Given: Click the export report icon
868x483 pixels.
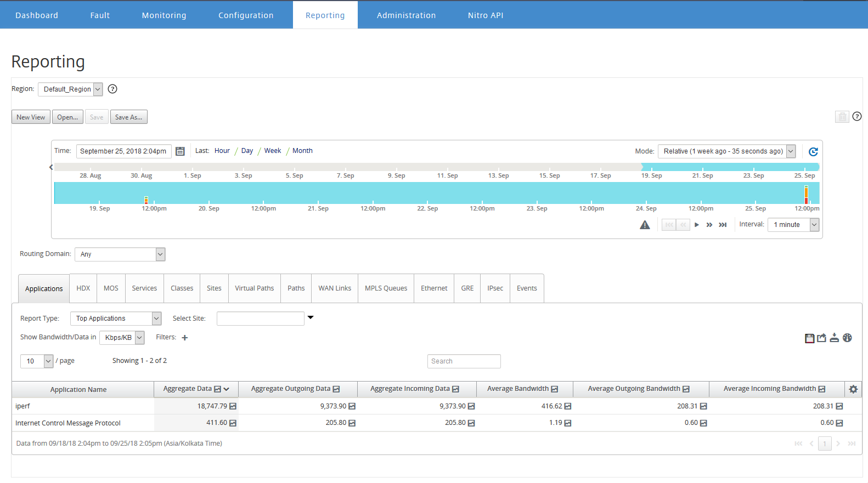Looking at the screenshot, I should pyautogui.click(x=821, y=338).
